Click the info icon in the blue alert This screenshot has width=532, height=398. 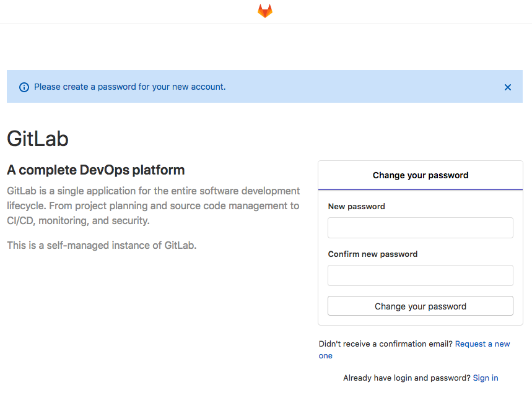24,87
